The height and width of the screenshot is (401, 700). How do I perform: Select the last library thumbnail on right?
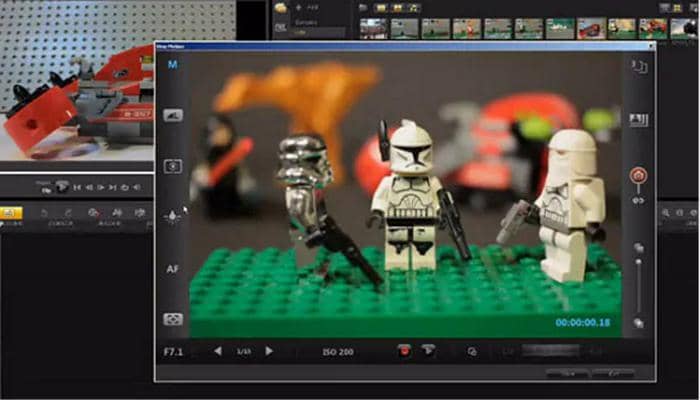tap(685, 29)
